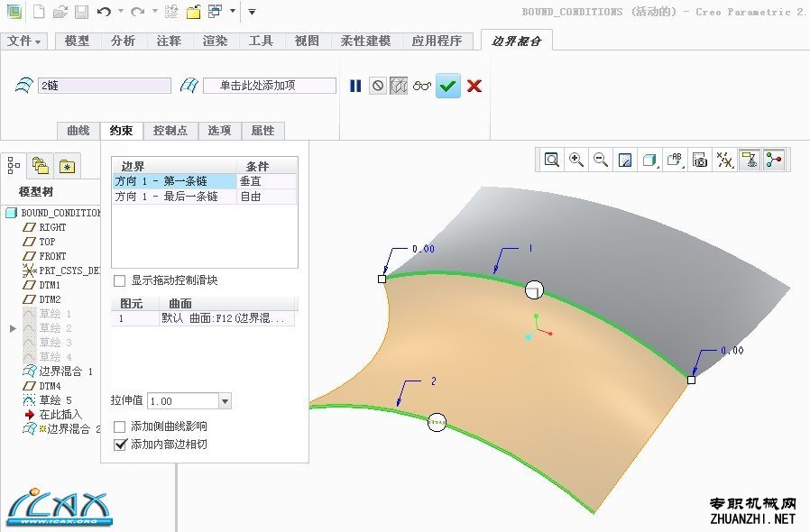Open the 文件 menu
Screen dimensions: 810x532
pos(23,41)
